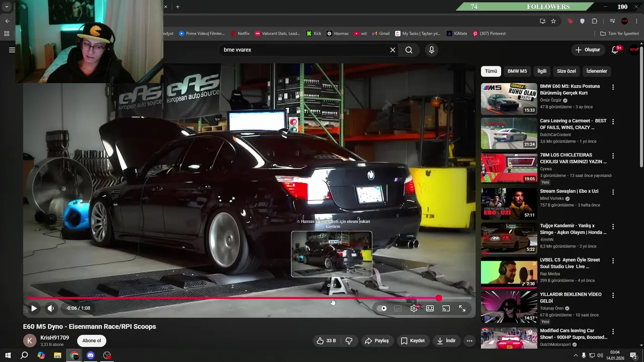The width and height of the screenshot is (644, 362).
Task: Open a new browser tab with plus
Action: click(x=178, y=7)
